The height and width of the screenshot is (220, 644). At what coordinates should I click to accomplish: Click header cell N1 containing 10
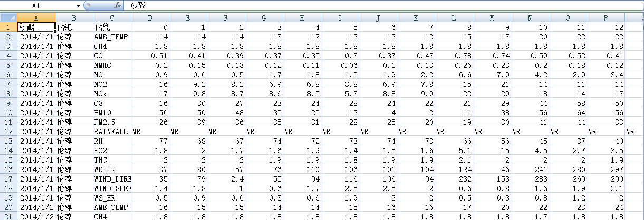[x=530, y=27]
